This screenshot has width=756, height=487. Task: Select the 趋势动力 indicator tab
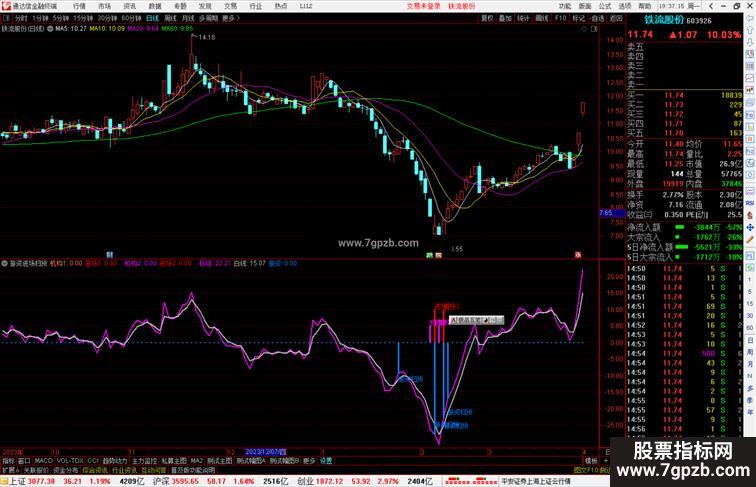115,461
